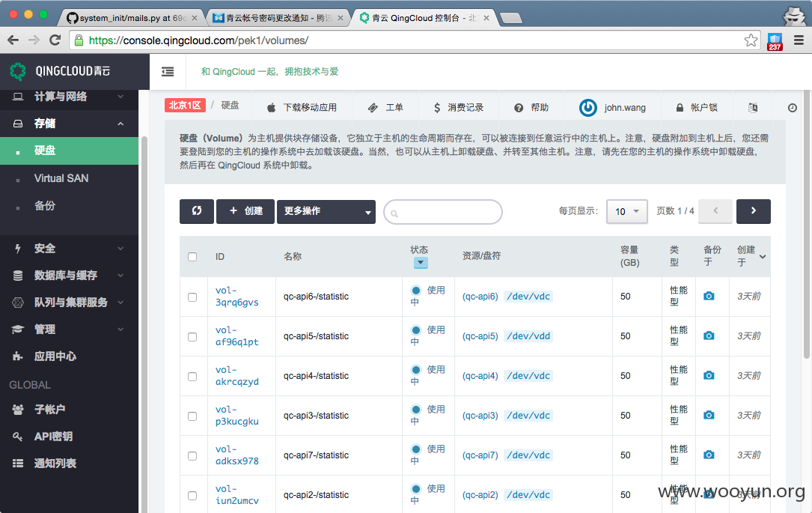Open snapshot camera for vol-adksx978
Viewport: 812px width, 513px height.
point(709,455)
